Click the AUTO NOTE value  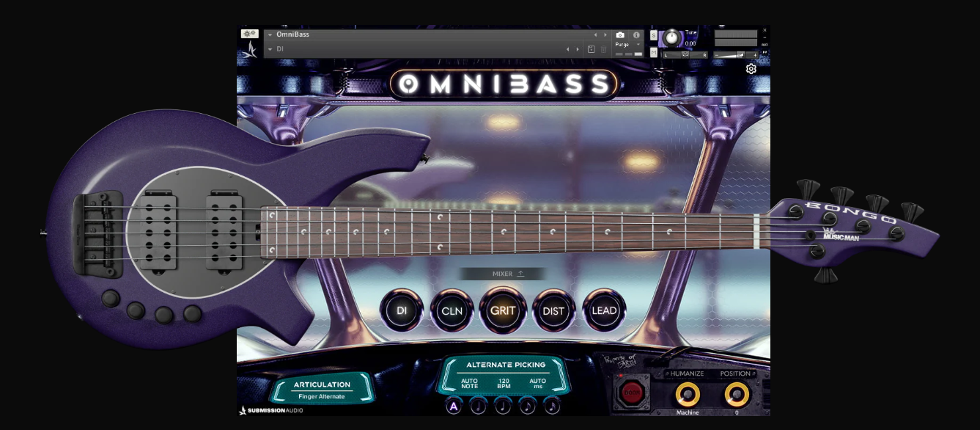(470, 383)
